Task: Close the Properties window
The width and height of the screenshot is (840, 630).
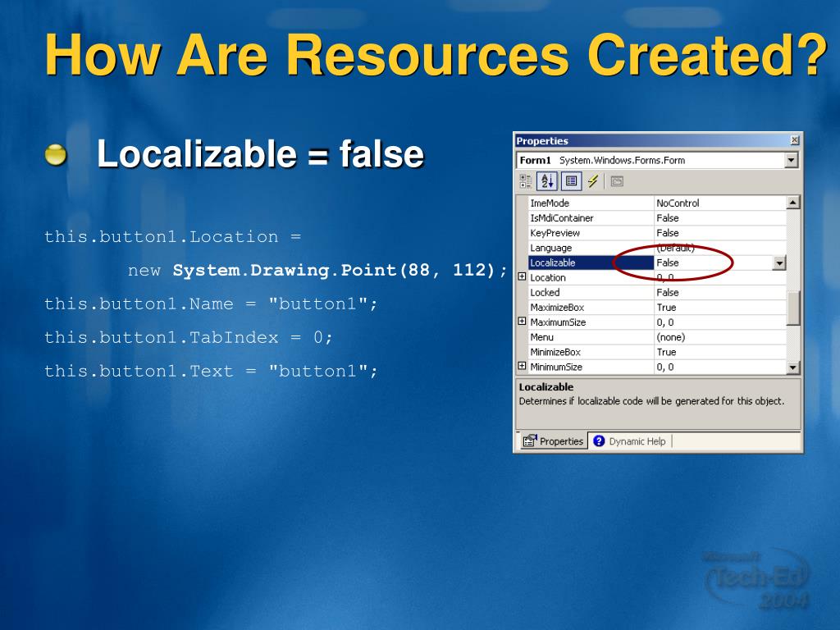Action: (794, 140)
